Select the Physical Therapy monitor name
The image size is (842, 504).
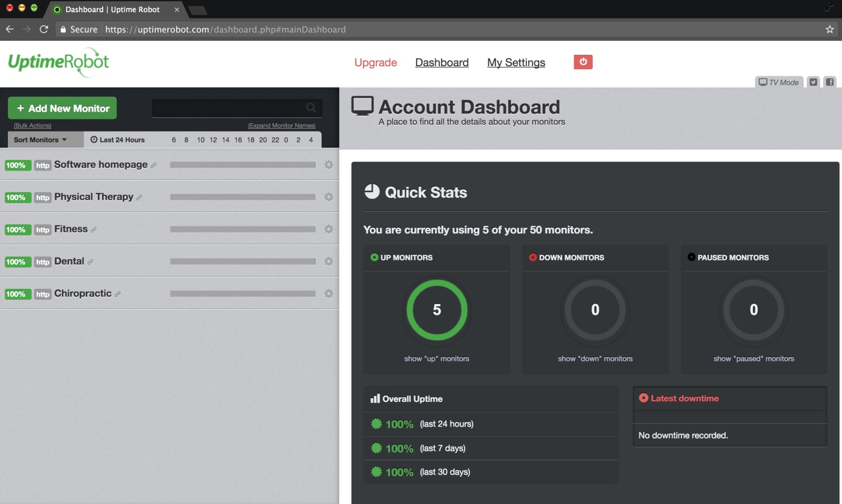click(x=94, y=197)
